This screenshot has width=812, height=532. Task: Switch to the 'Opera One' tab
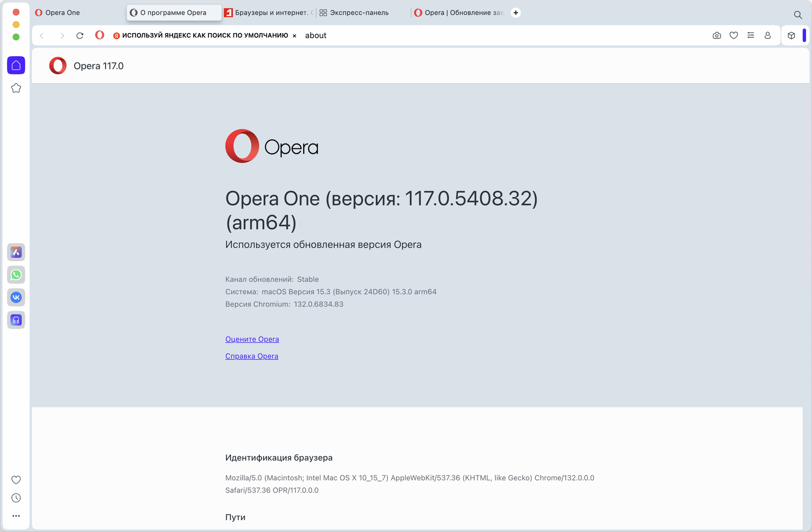[x=78, y=12]
